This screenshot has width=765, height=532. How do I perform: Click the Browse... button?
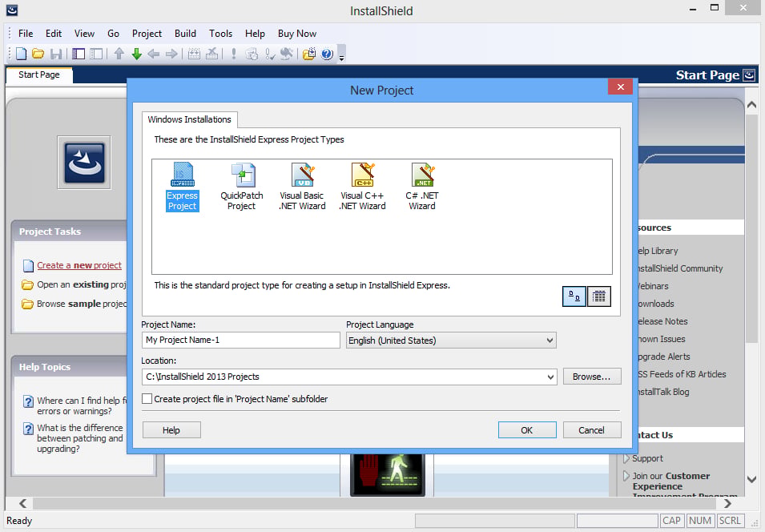(592, 377)
